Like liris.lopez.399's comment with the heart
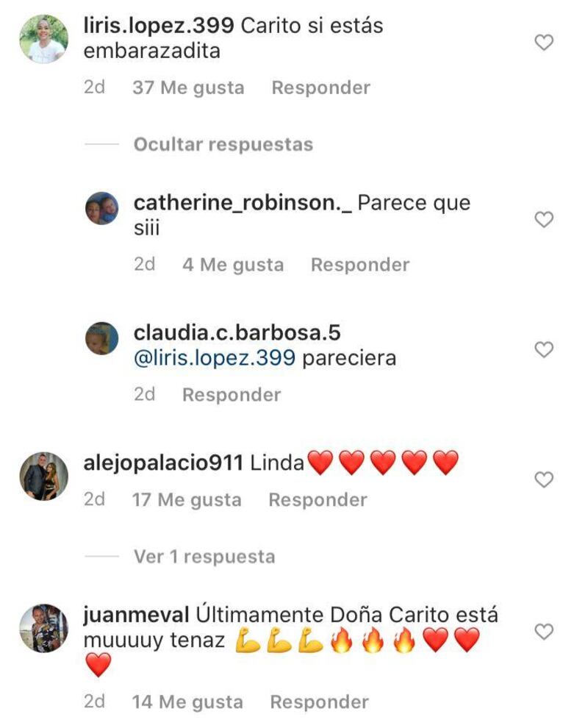This screenshot has width=588, height=728. [544, 43]
